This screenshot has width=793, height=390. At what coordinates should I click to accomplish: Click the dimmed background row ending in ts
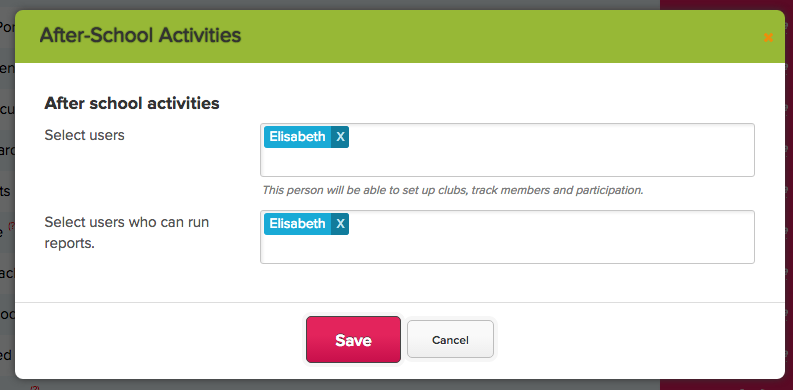tap(7, 192)
